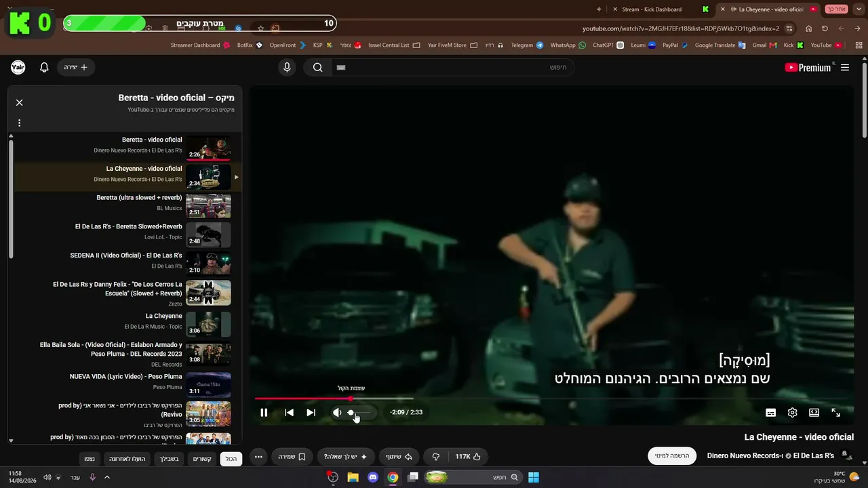This screenshot has height=488, width=868.
Task: Open the ChatGPT bookmark
Action: click(x=608, y=45)
